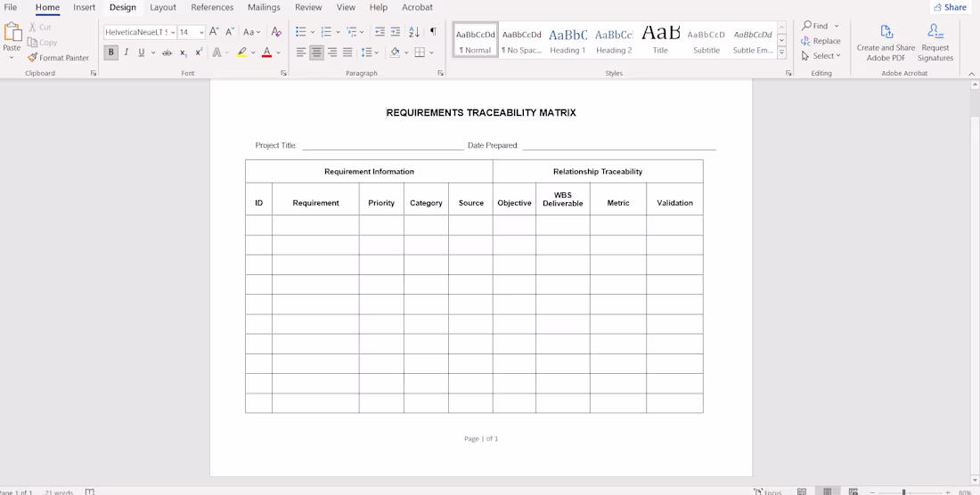Viewport: 980px width, 495px height.
Task: Open the highlight color dropdown arrow
Action: [x=253, y=53]
